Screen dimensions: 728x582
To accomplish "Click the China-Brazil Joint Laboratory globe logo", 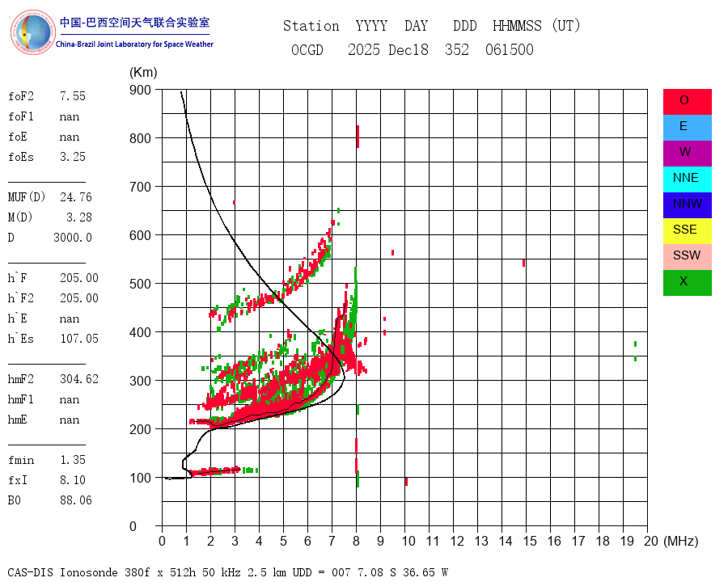I will pos(32,32).
